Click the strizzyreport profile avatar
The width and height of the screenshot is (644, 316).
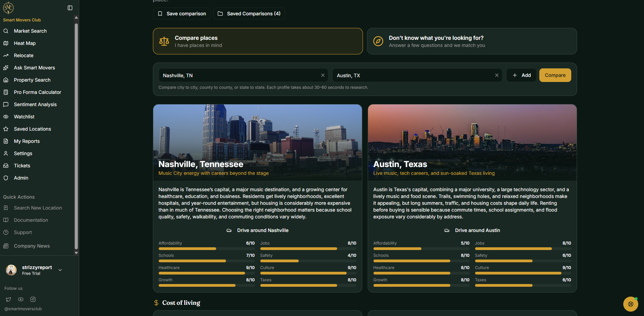coord(11,270)
